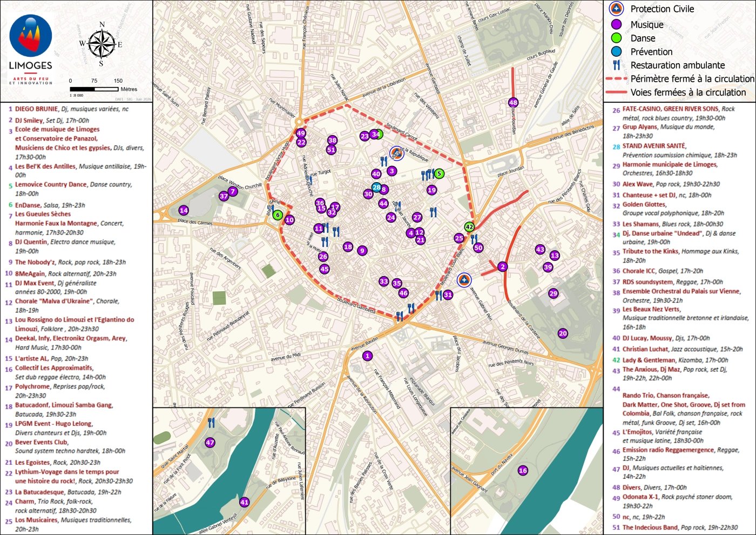Click the 'Grup Alyans' entry
Viewport: 756px width, 535px height.
(x=667, y=131)
